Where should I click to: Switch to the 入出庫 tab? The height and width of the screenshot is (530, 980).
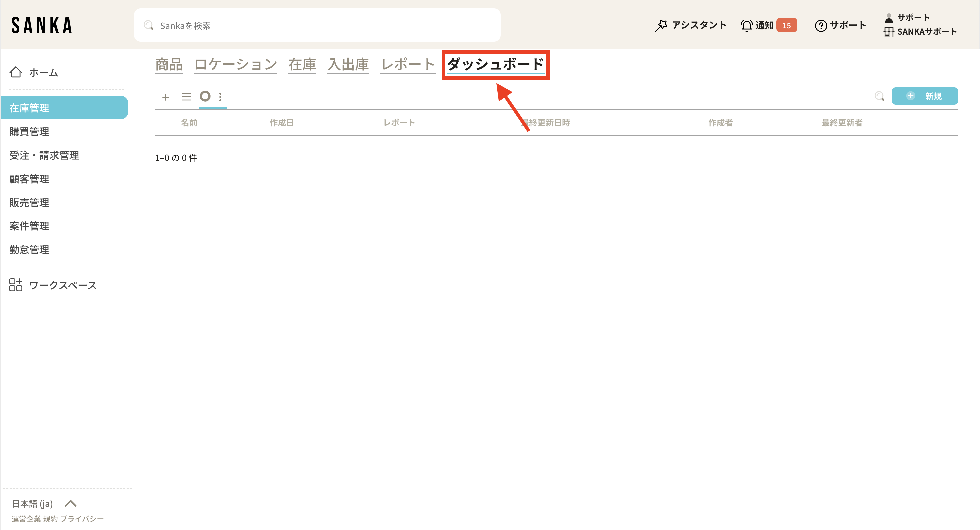point(348,64)
